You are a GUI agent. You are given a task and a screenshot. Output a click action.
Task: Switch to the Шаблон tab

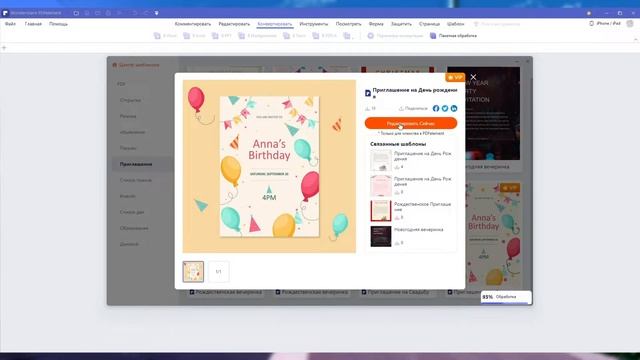click(x=456, y=24)
